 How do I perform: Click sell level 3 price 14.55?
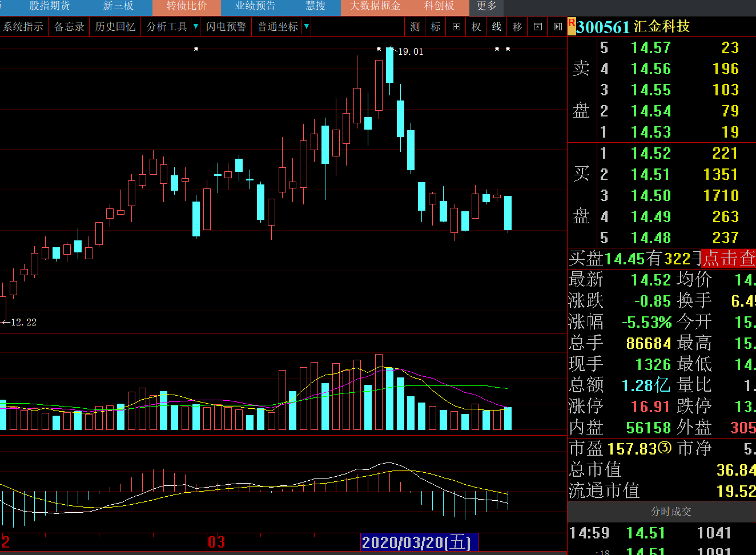650,90
